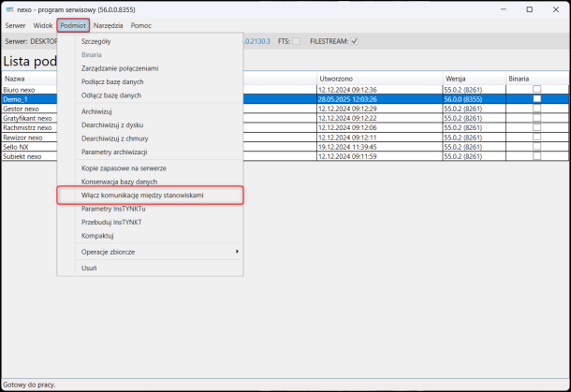Image resolution: width=571 pixels, height=392 pixels.
Task: Select Odłącz bazę danych
Action: click(x=150, y=95)
